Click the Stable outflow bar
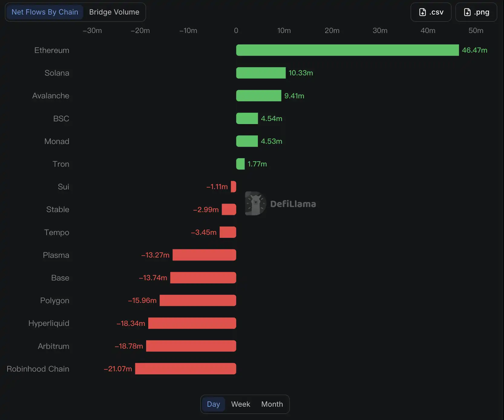The image size is (504, 420). click(229, 209)
